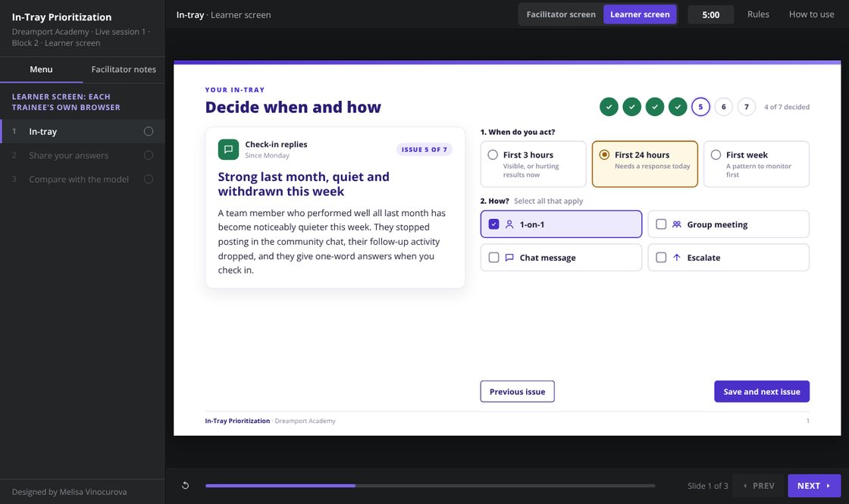
Task: Check the Chat message checkbox
Action: (493, 258)
